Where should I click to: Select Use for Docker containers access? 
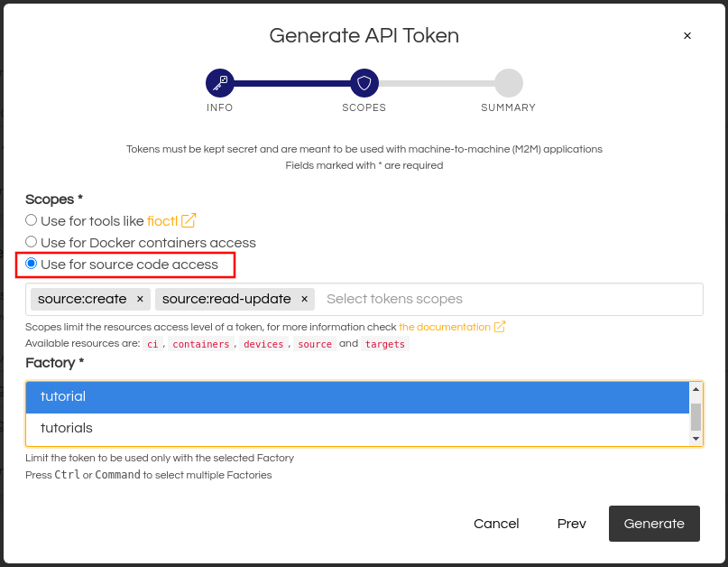click(32, 242)
